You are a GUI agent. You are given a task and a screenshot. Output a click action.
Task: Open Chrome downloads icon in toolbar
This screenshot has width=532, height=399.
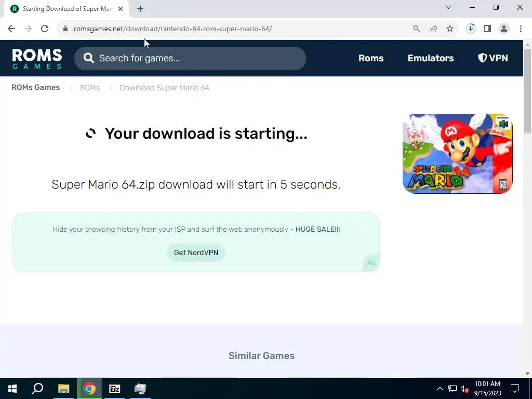click(x=470, y=29)
